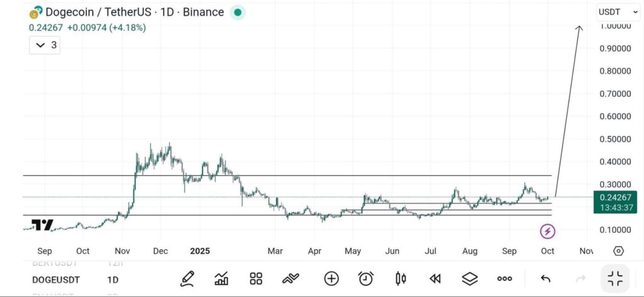Open the indicators chart icon
644x297 pixels.
(x=221, y=278)
